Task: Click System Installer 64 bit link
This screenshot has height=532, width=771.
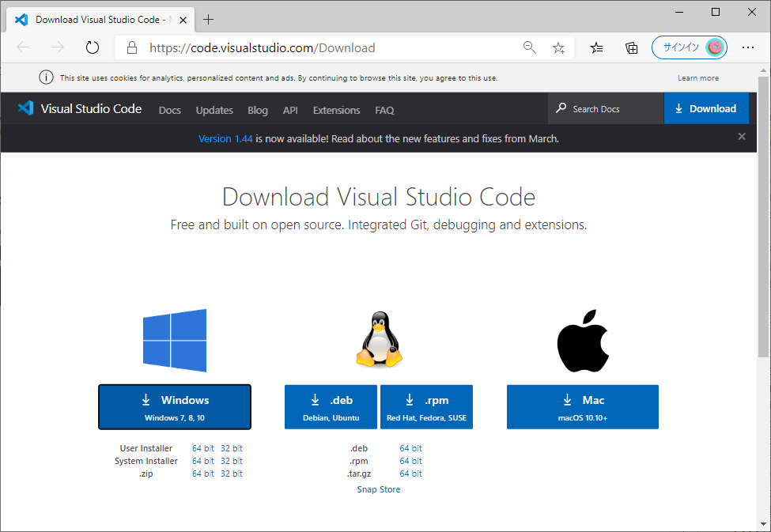Action: (203, 461)
